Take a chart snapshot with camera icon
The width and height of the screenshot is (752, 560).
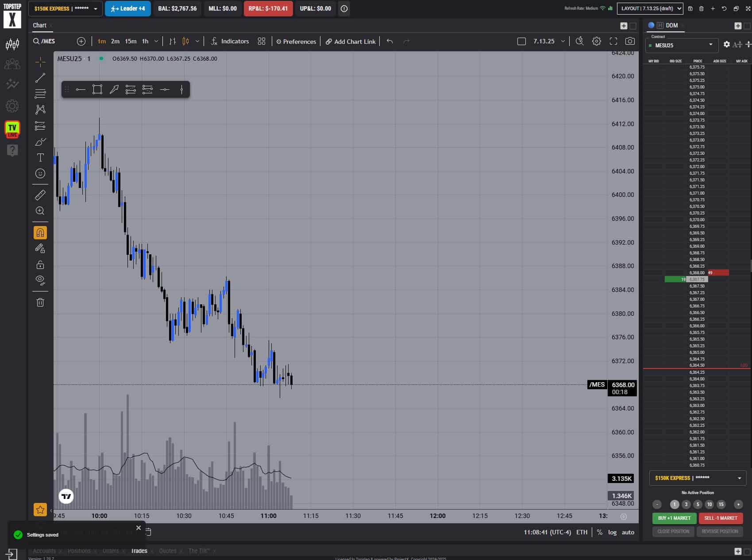(x=630, y=41)
